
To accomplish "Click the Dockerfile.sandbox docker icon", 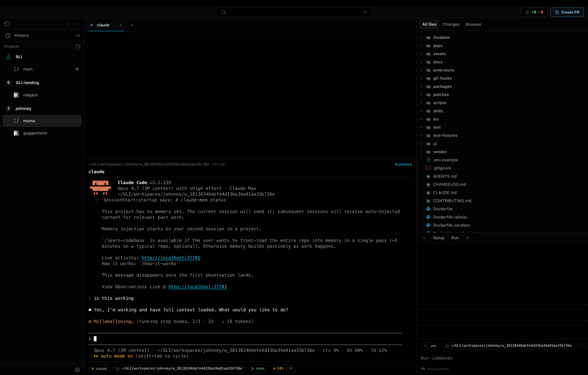I will pyautogui.click(x=428, y=225).
